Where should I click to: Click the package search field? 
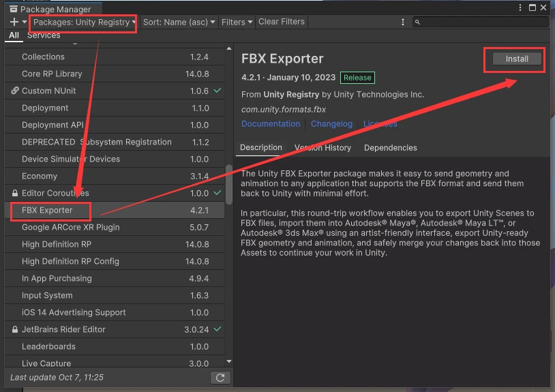click(481, 22)
